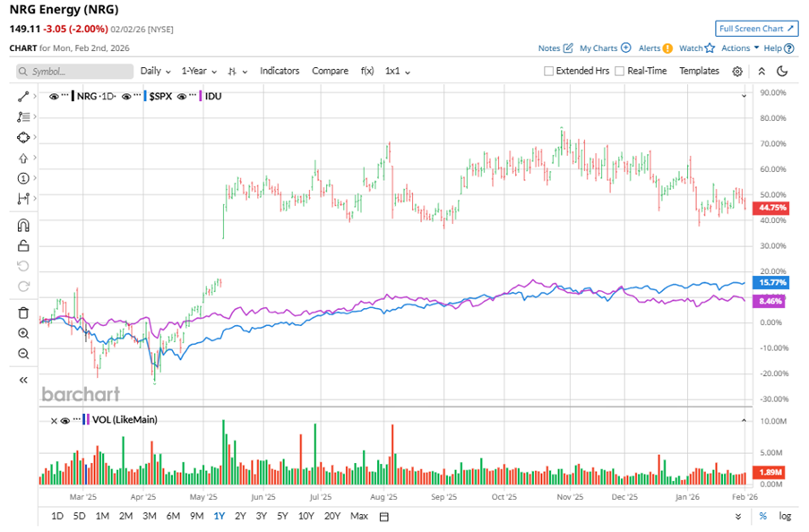
Task: Enable the Real-Time checkbox
Action: click(x=620, y=72)
